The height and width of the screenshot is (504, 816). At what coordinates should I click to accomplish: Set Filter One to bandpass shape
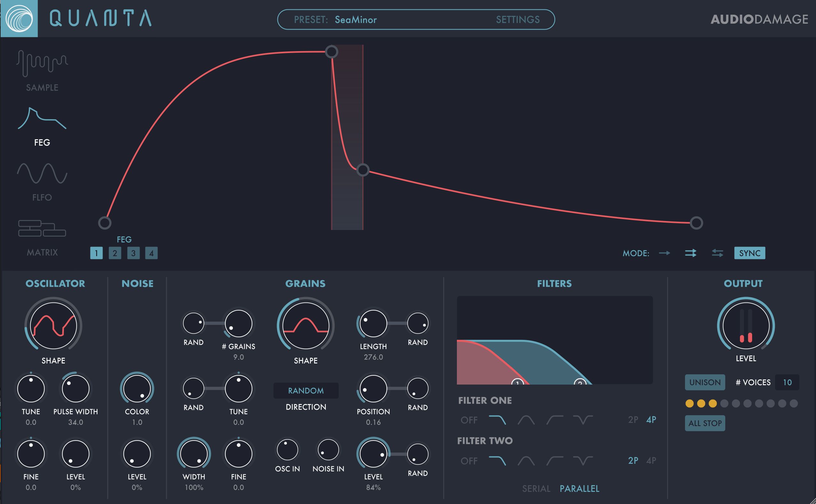(526, 420)
